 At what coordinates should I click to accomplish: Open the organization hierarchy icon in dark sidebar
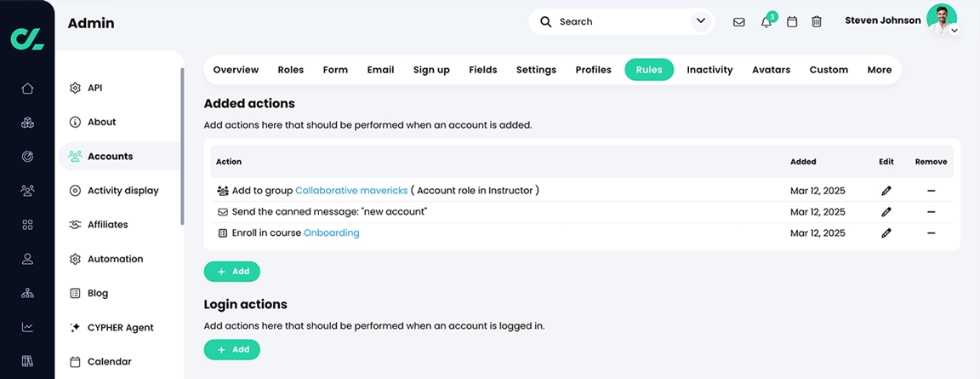27,293
